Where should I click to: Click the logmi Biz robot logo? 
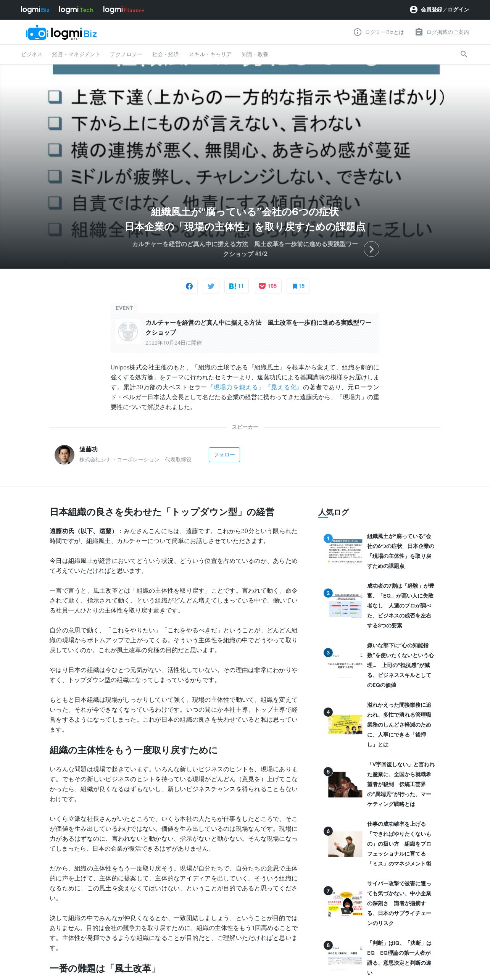(61, 33)
